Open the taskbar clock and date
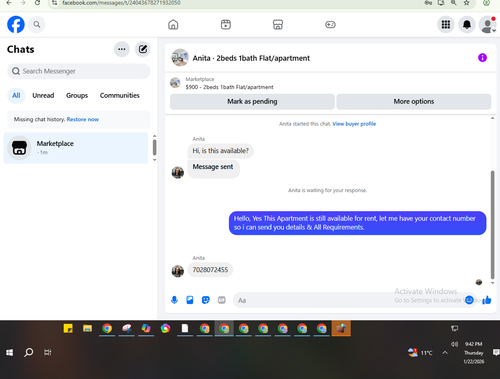 (x=473, y=353)
